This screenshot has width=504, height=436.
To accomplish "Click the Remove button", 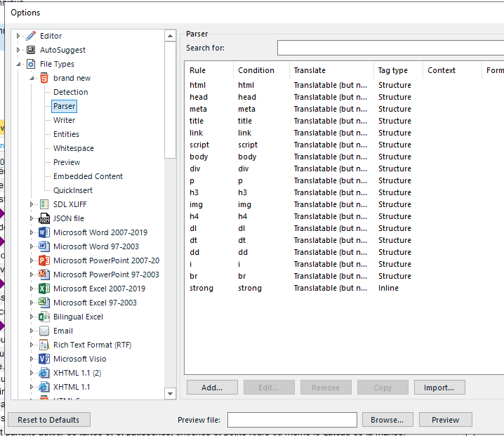I will (326, 388).
